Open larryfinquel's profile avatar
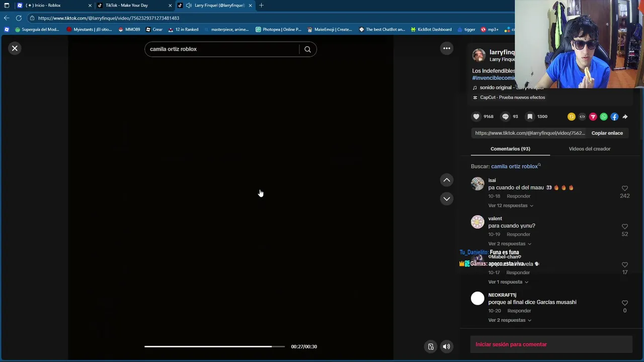The width and height of the screenshot is (644, 362). pyautogui.click(x=478, y=55)
